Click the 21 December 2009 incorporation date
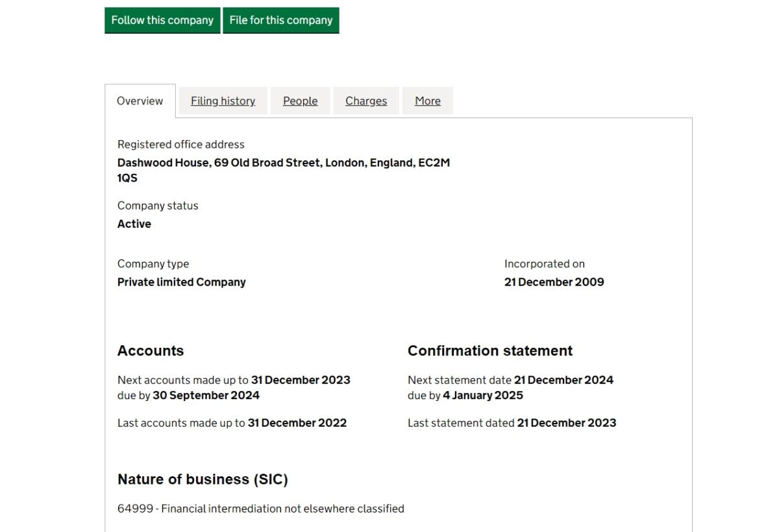779x532 pixels. tap(554, 282)
